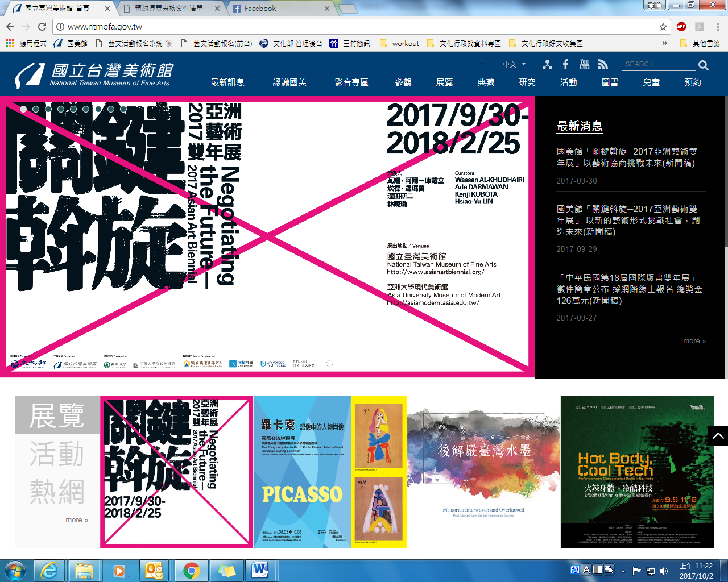728x582 pixels.
Task: Open the museum's Facebook icon link
Action: (565, 64)
